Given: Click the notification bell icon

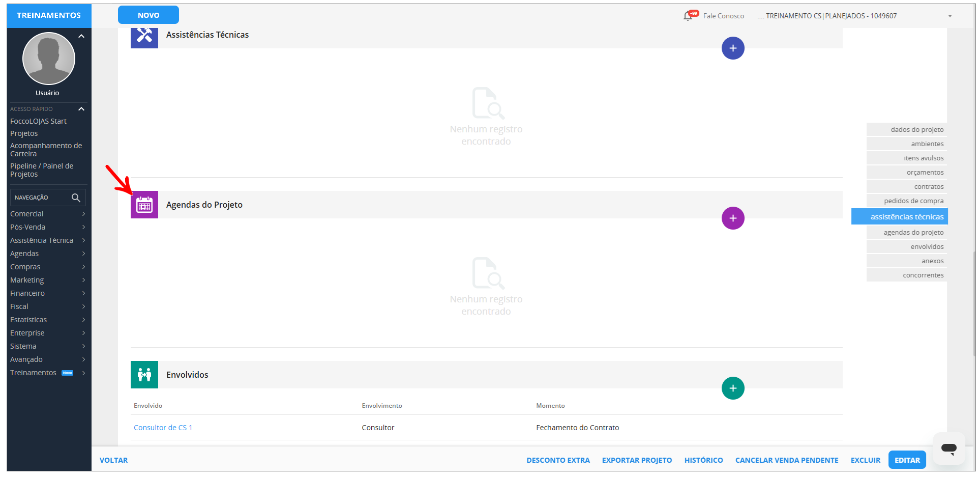Looking at the screenshot, I should pos(688,16).
